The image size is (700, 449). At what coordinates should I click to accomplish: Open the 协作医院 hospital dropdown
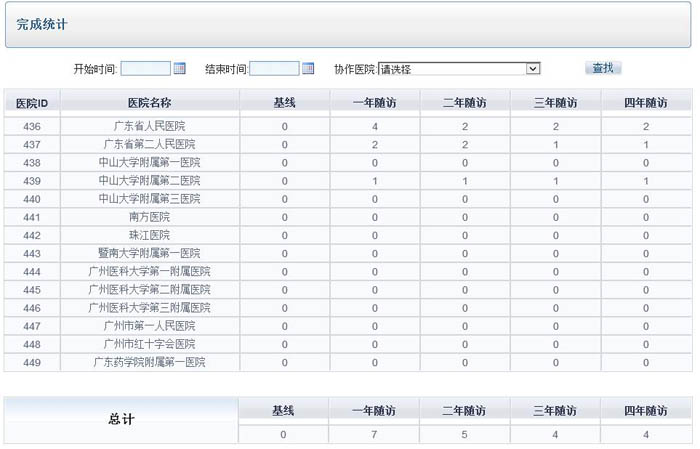click(x=459, y=69)
